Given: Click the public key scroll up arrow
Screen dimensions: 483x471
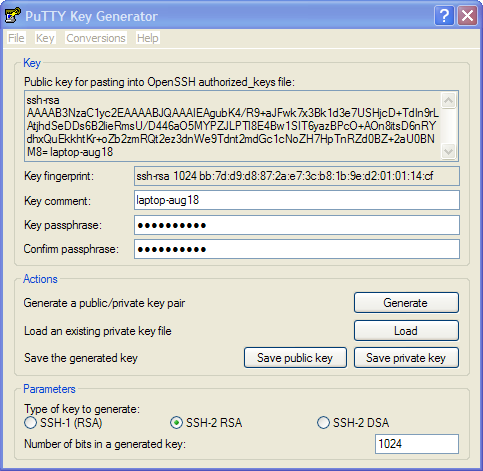Looking at the screenshot, I should click(x=449, y=100).
